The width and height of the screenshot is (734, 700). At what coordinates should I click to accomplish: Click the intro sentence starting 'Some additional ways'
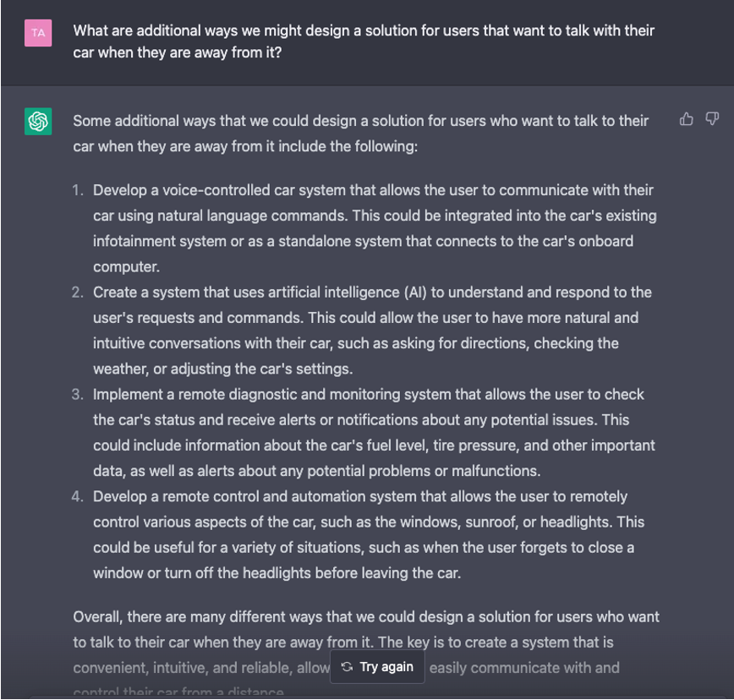coord(360,134)
